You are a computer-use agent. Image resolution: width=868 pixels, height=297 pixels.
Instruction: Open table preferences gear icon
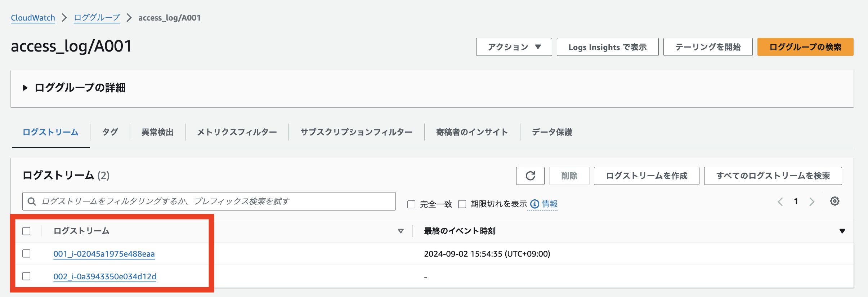(835, 201)
